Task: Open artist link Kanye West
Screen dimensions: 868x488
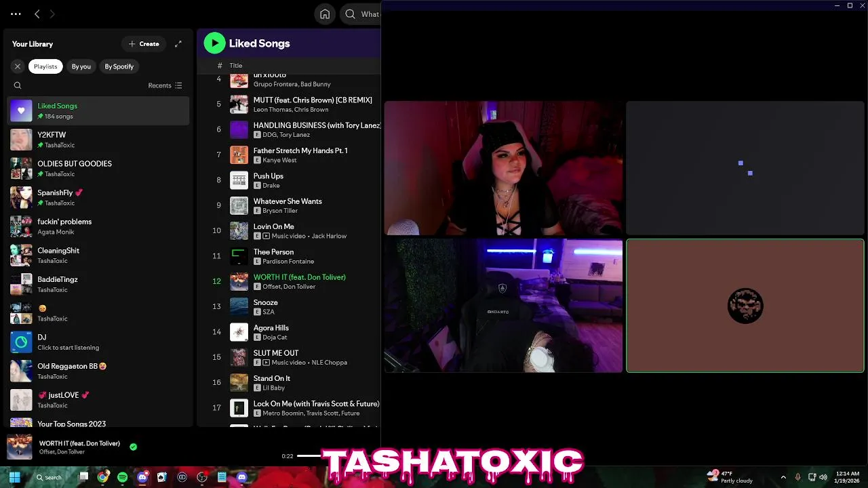Action: (x=279, y=161)
